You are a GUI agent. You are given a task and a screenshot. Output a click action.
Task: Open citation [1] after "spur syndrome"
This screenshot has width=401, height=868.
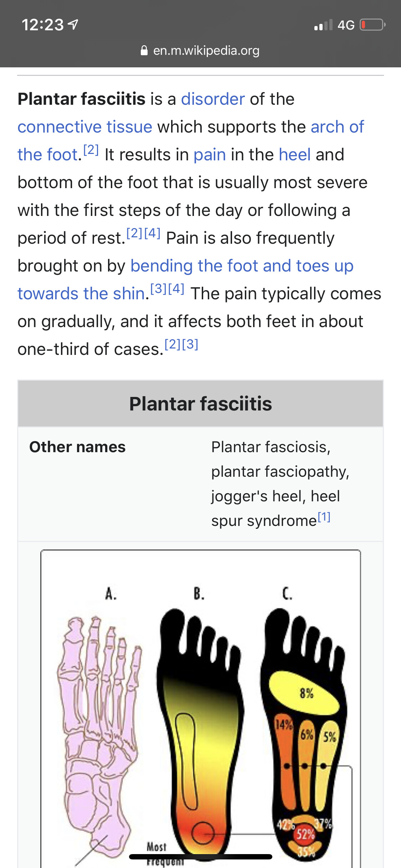pyautogui.click(x=324, y=517)
